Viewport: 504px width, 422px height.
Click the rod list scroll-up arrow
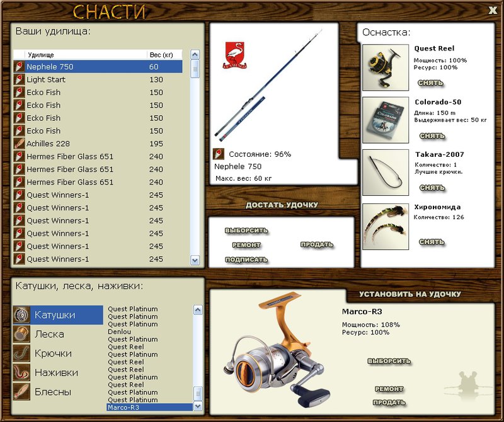coord(195,55)
